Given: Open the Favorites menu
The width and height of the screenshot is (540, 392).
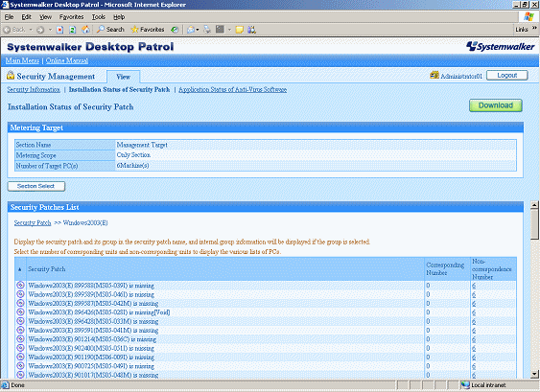Looking at the screenshot, I should point(71,17).
